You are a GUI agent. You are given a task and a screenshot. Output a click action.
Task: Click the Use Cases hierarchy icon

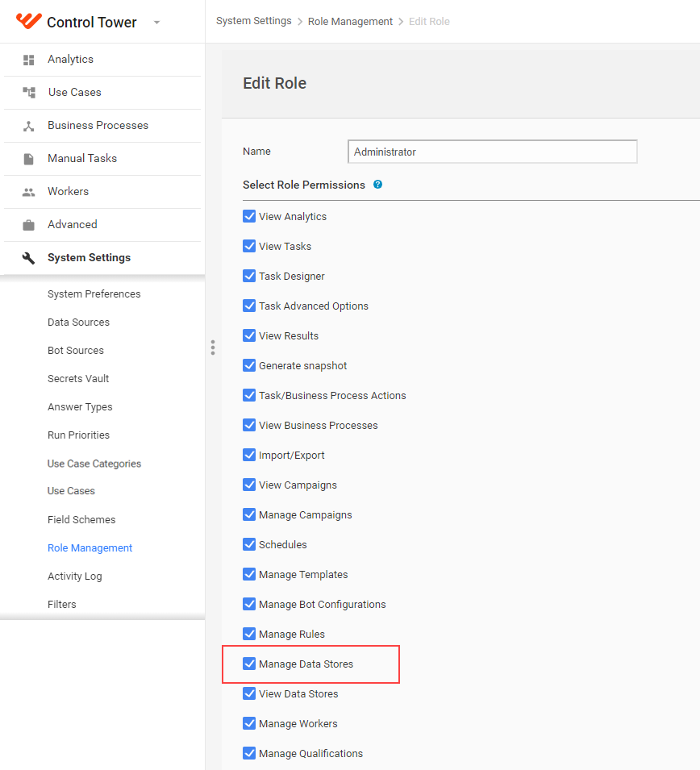pyautogui.click(x=29, y=93)
